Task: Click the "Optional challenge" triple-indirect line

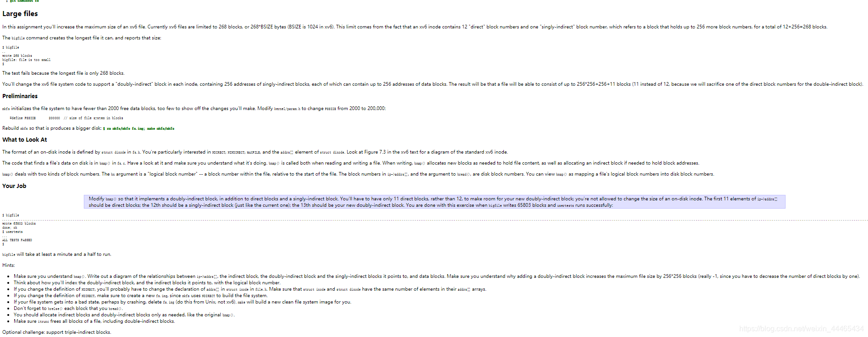Action: tap(56, 332)
